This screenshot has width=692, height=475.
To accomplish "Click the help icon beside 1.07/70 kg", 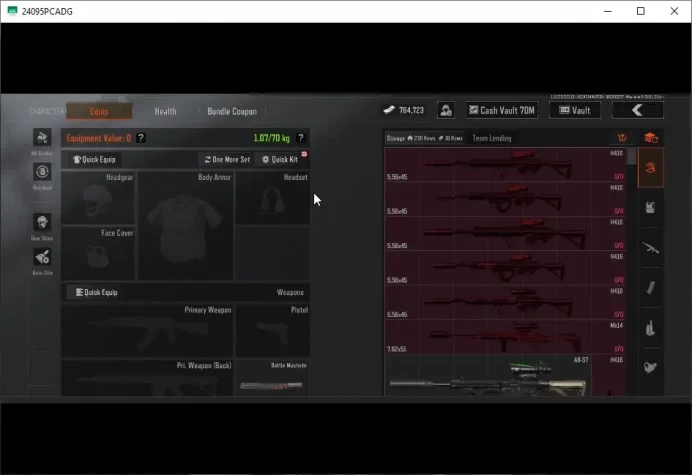I will (x=301, y=138).
